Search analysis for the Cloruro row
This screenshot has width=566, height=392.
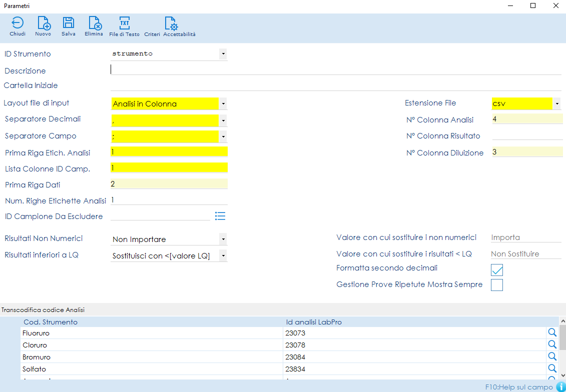pyautogui.click(x=552, y=344)
